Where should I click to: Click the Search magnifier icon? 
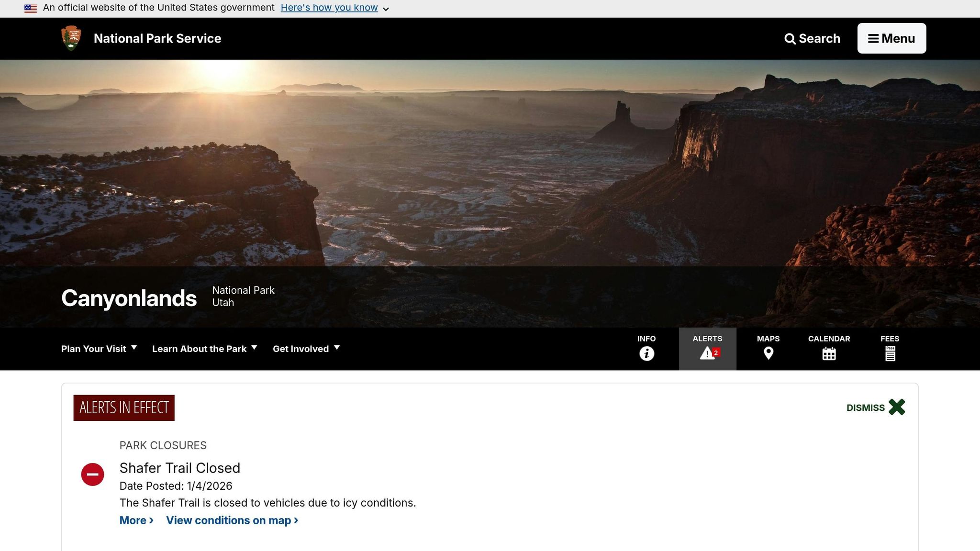pyautogui.click(x=790, y=39)
